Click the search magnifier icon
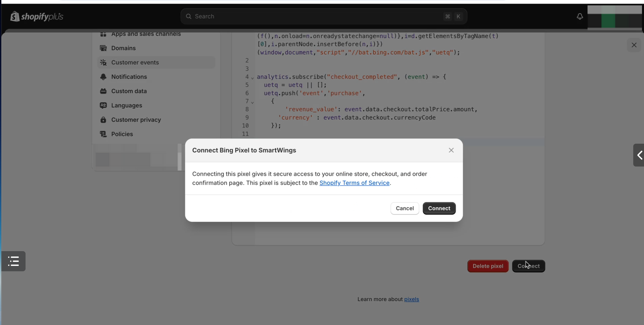 coord(189,16)
